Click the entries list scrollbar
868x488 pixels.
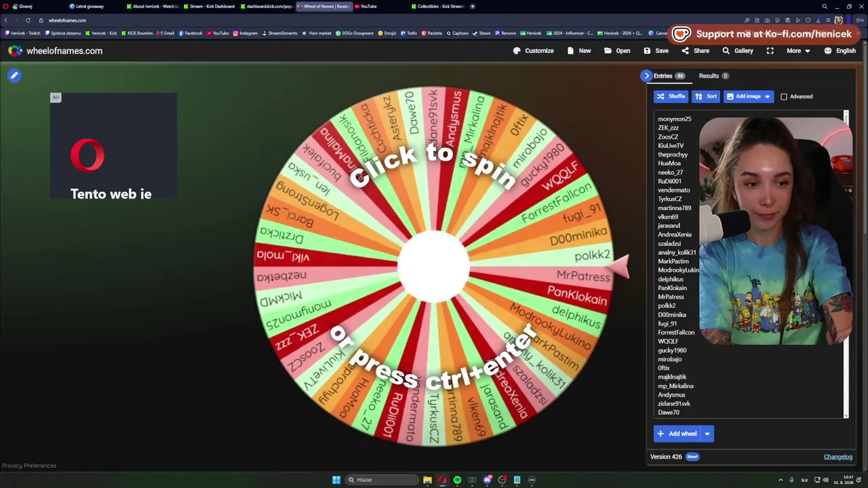pos(846,265)
